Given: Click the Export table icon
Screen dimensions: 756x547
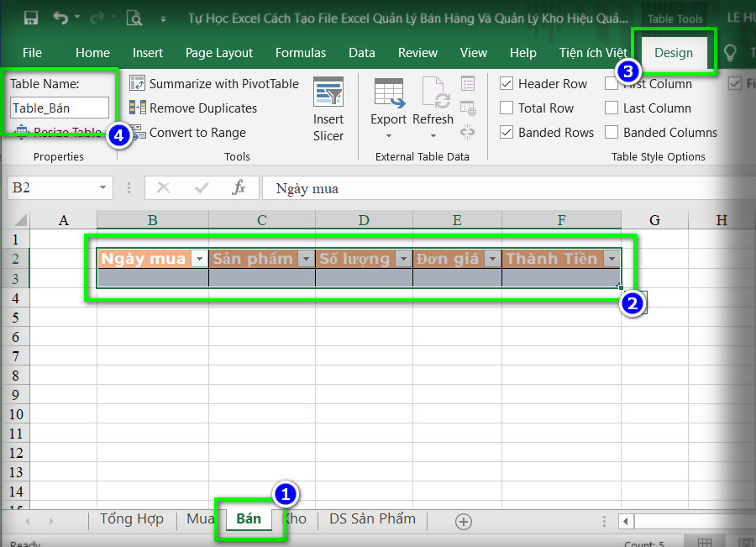Looking at the screenshot, I should pyautogui.click(x=389, y=92).
